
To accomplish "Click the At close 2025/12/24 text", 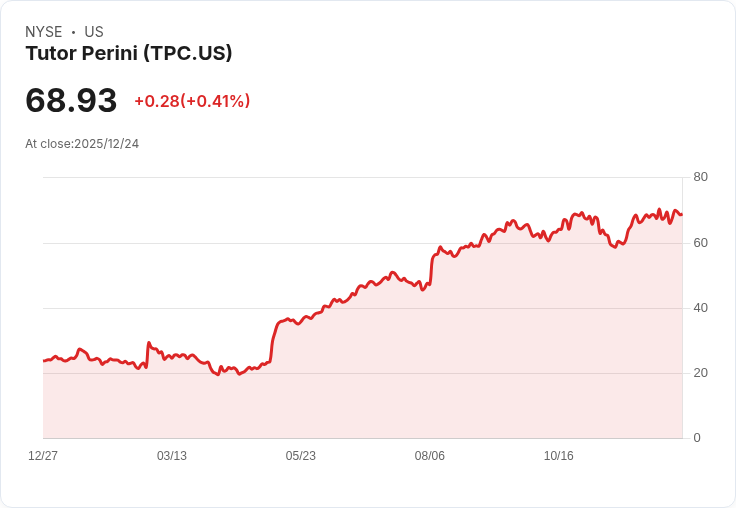I will pyautogui.click(x=82, y=144).
